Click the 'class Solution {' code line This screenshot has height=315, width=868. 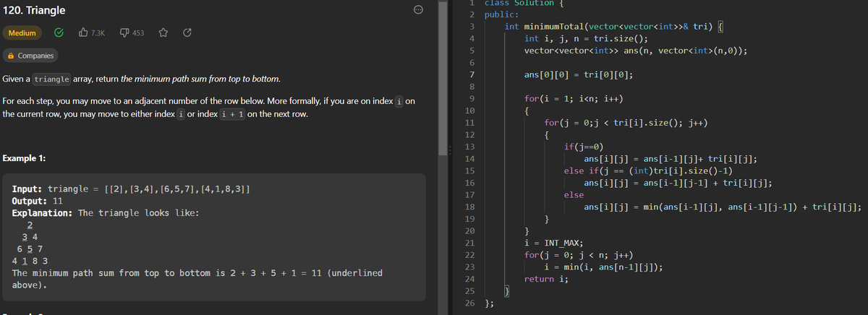(x=523, y=4)
